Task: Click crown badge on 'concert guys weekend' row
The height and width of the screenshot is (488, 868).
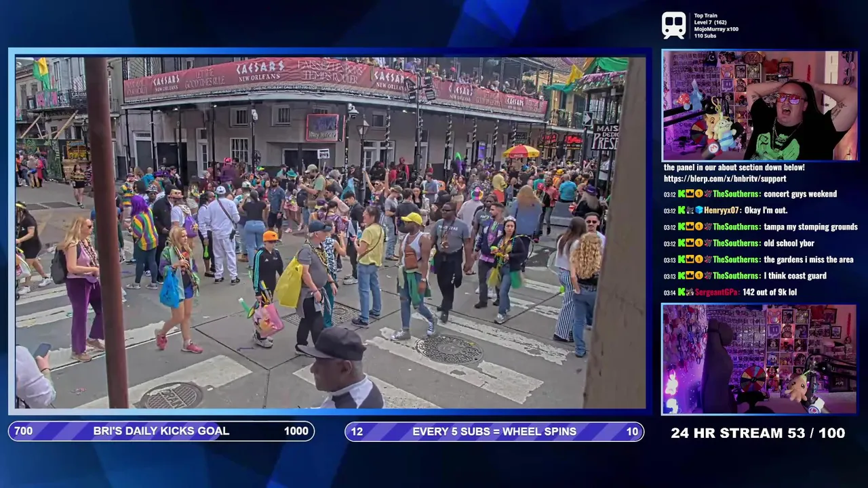Action: point(690,194)
